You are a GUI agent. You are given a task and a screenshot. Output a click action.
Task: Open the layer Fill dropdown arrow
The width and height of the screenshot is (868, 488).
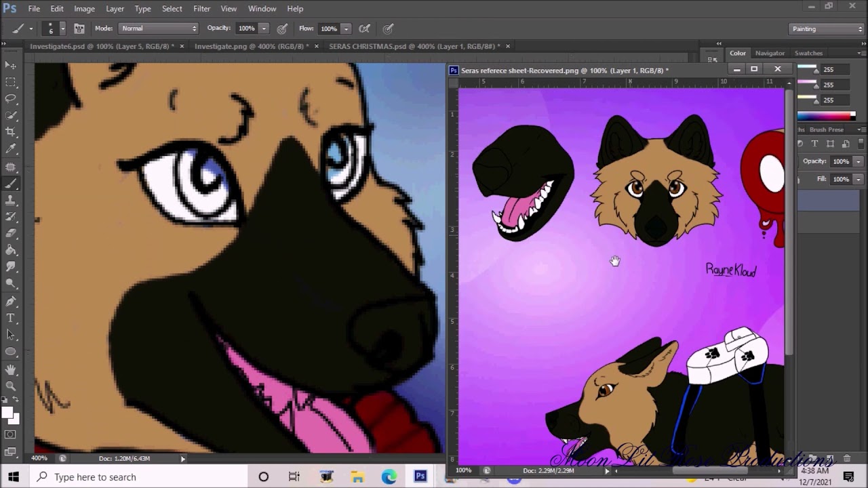point(858,179)
